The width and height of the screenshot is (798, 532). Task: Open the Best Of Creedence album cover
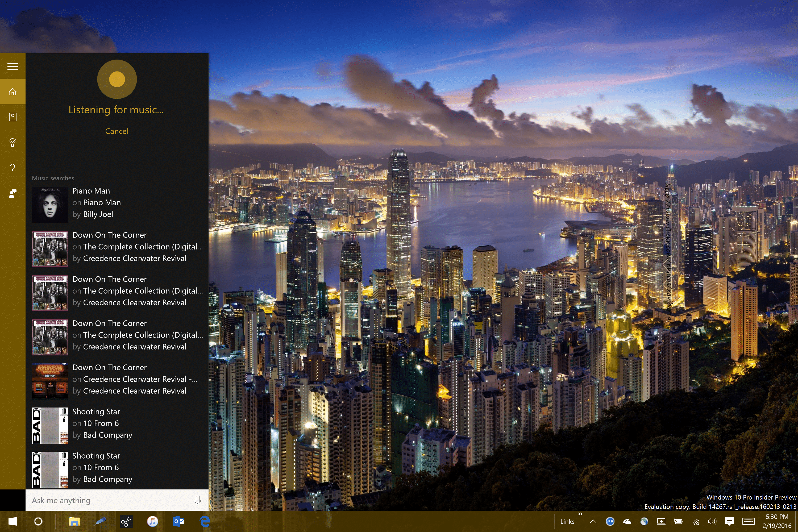50,381
